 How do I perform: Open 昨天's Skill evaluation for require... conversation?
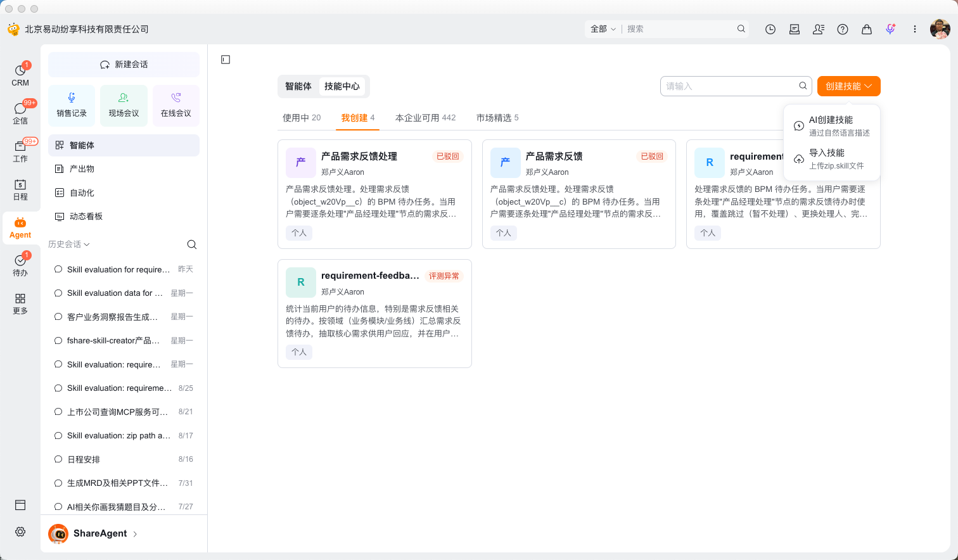[124, 269]
